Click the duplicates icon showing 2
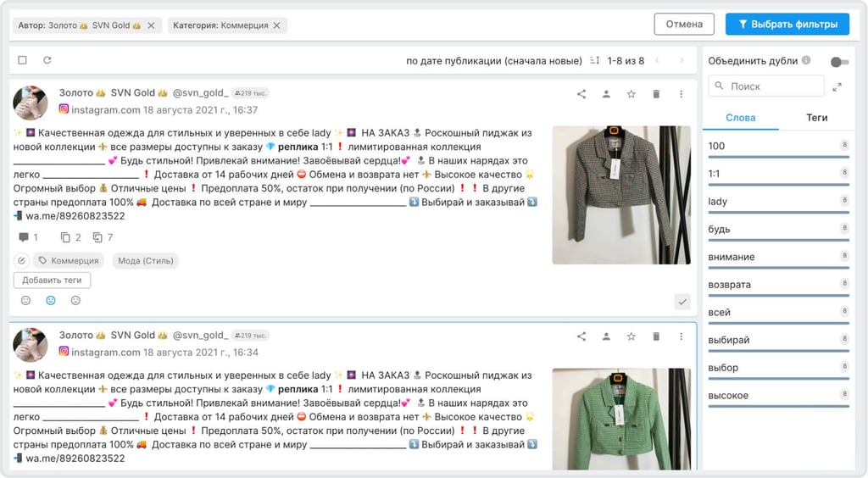 (x=65, y=237)
